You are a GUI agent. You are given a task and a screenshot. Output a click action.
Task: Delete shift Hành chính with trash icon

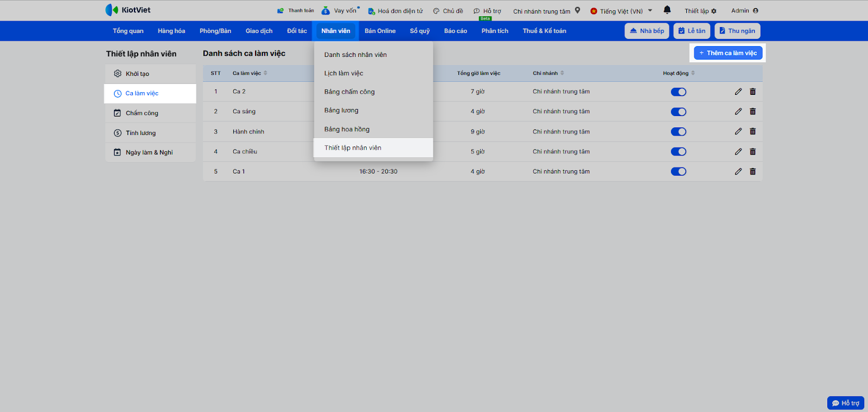[x=752, y=131]
